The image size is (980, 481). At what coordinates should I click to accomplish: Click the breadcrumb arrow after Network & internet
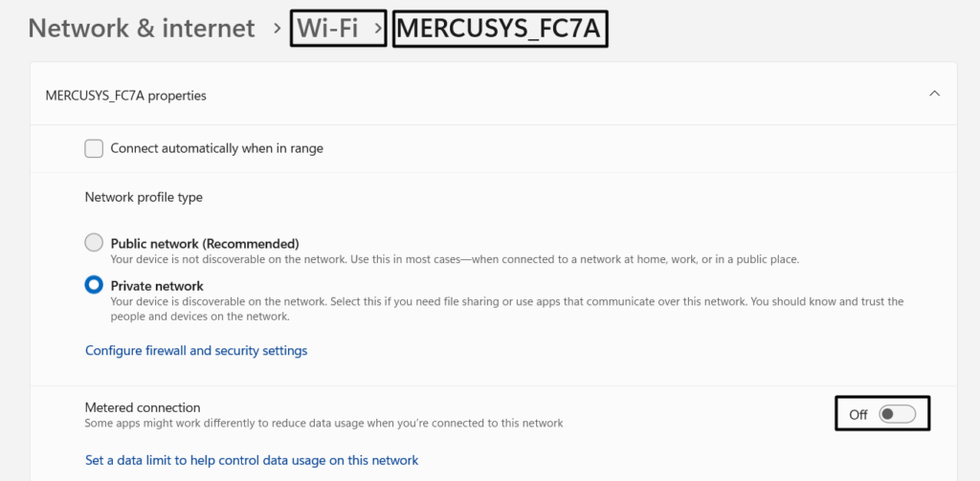coord(278,30)
